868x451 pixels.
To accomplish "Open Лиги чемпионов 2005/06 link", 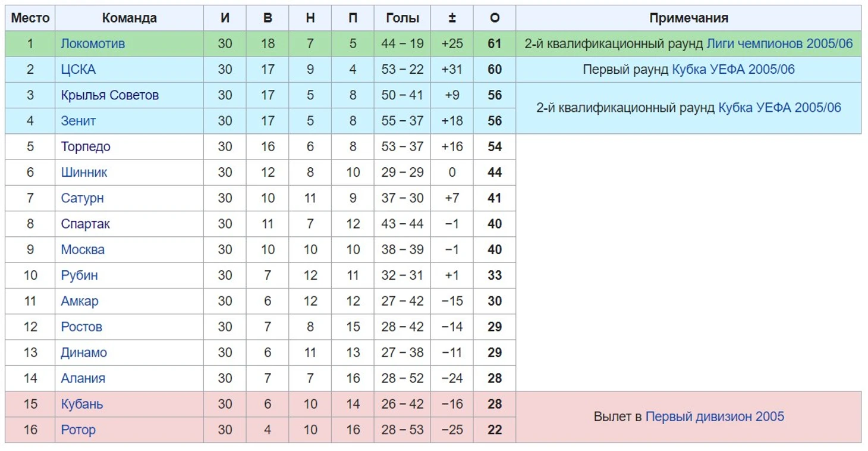I will click(779, 43).
